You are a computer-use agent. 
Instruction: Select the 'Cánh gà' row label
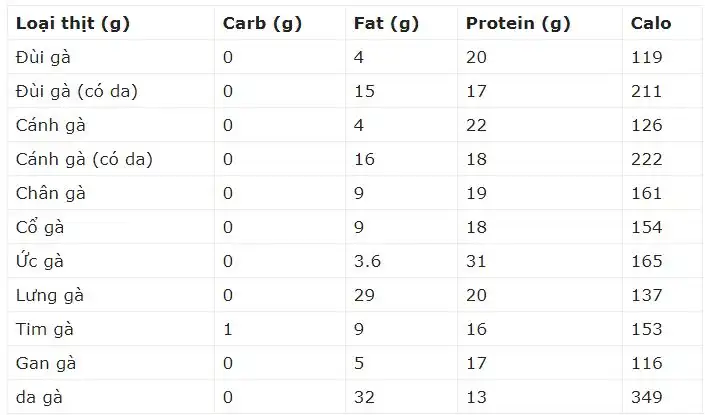coord(44,125)
